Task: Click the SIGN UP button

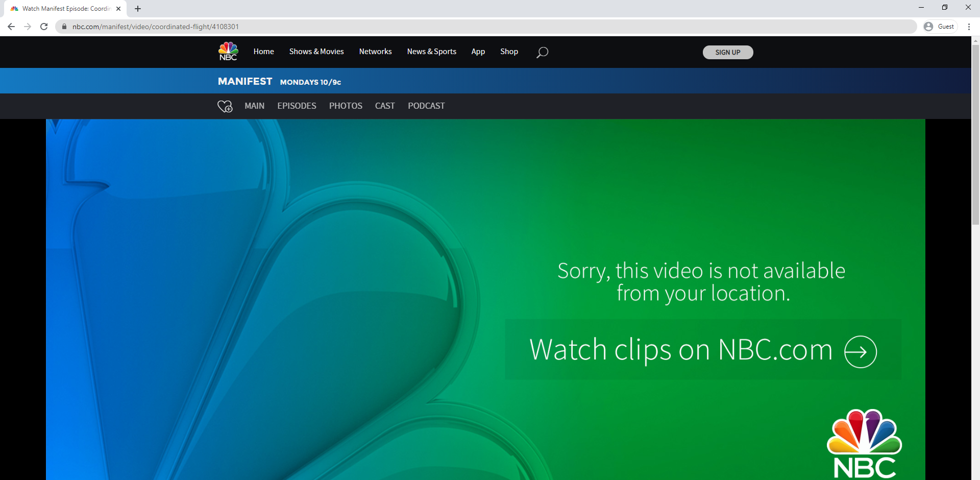Action: (727, 52)
